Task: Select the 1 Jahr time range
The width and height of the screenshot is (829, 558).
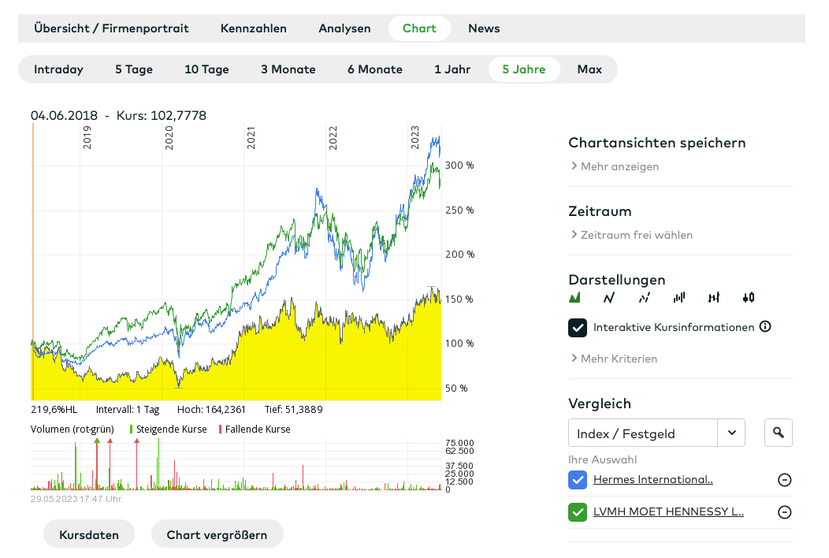Action: [x=452, y=69]
